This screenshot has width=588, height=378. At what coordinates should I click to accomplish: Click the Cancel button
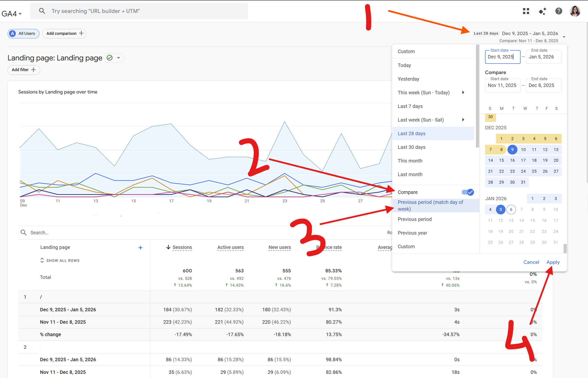coord(531,262)
